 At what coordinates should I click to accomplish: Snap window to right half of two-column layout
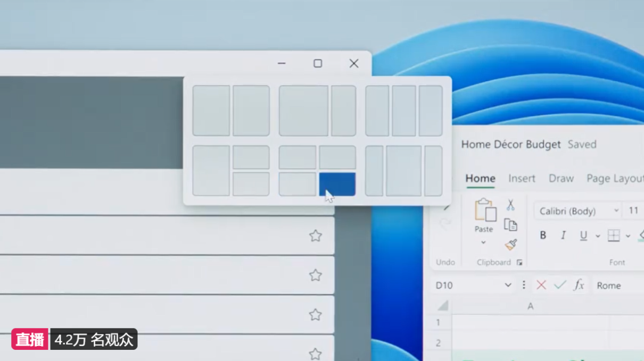(251, 111)
